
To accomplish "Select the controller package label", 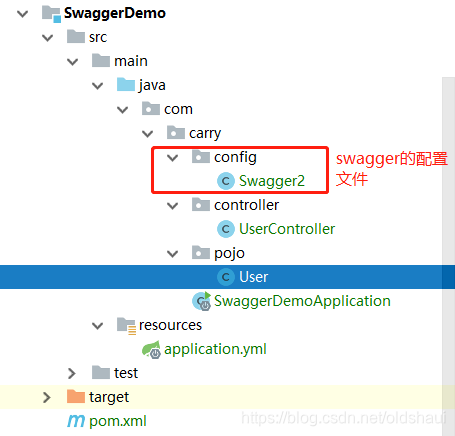I will pyautogui.click(x=246, y=205).
